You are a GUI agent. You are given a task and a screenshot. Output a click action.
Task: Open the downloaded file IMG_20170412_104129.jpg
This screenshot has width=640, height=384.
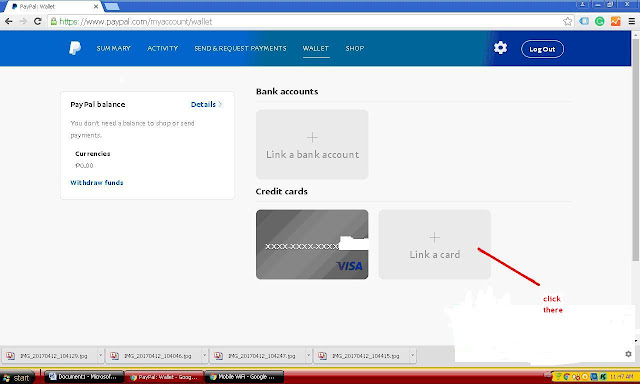[49, 356]
